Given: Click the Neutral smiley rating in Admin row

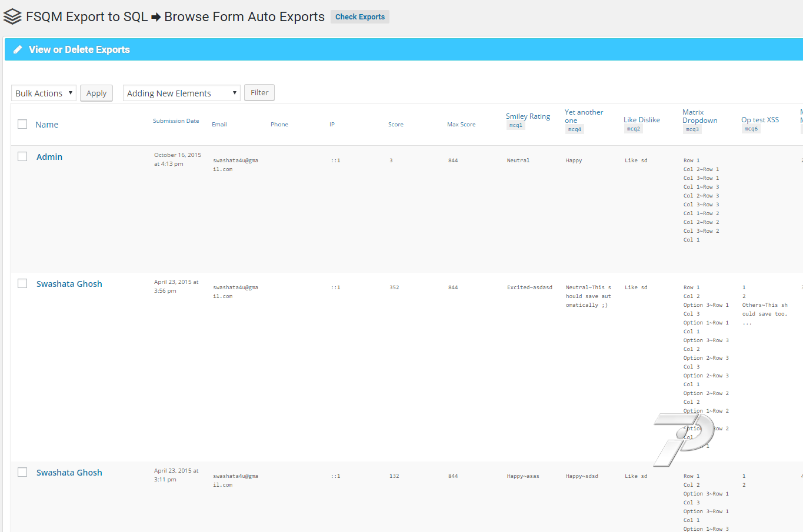Looking at the screenshot, I should [518, 160].
